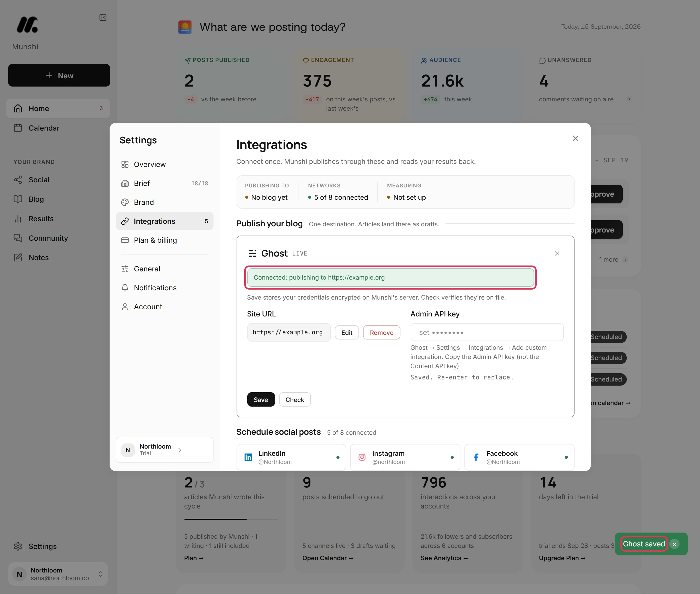700x594 pixels.
Task: Click the Brand palette icon
Action: click(x=125, y=202)
